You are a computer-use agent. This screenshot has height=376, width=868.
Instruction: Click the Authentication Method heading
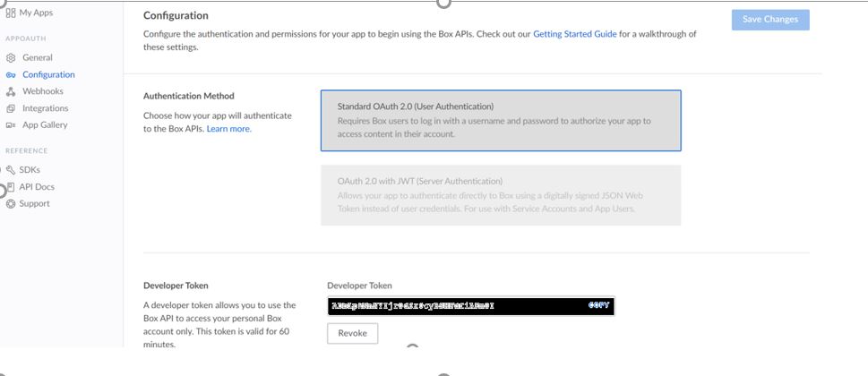pos(189,96)
